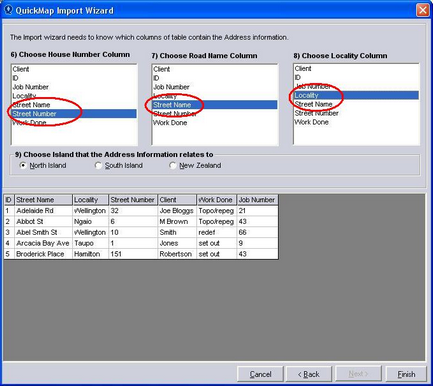Click the Street Number table column header
Screen dimensions: 433x386
tap(133, 200)
